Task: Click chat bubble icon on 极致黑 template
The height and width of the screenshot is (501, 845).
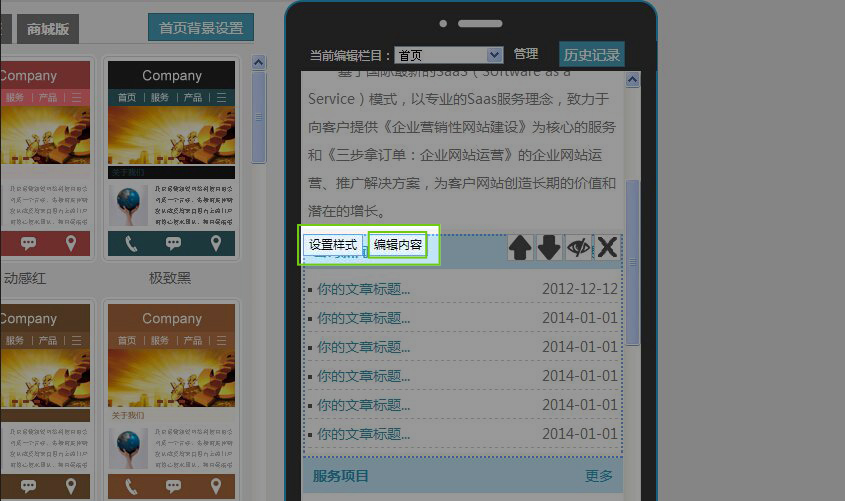Action: pos(173,243)
